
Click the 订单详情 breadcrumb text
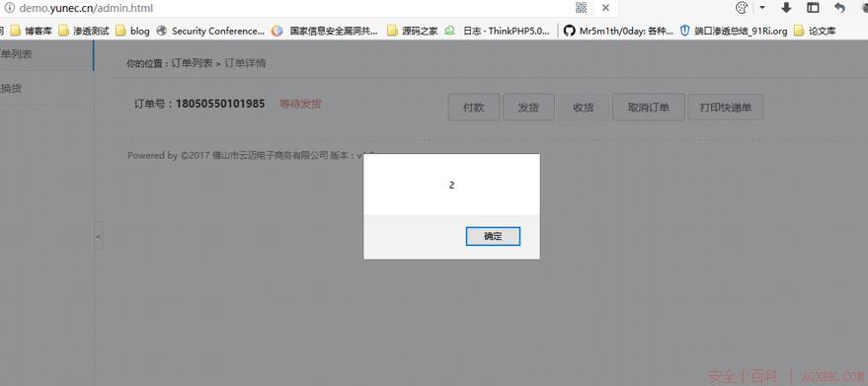[x=245, y=63]
